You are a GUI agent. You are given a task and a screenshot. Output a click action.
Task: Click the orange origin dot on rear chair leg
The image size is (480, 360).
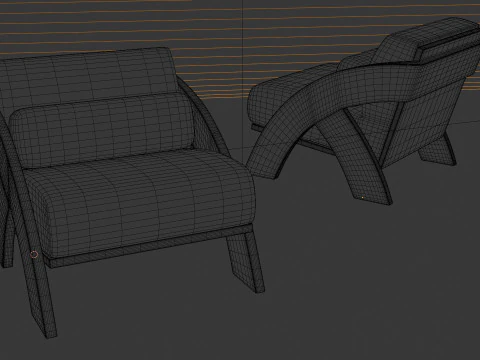pyautogui.click(x=363, y=197)
